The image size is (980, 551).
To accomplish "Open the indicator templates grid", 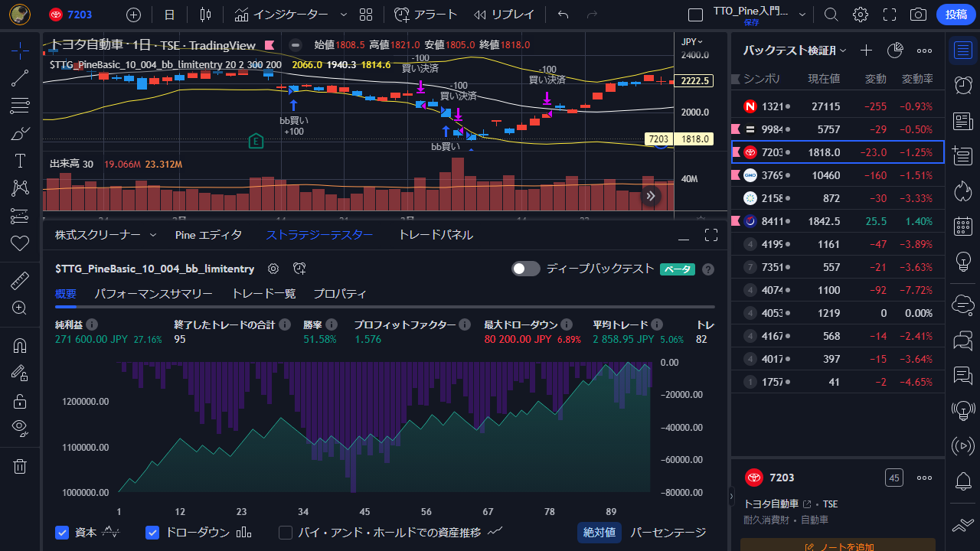I will click(x=366, y=15).
